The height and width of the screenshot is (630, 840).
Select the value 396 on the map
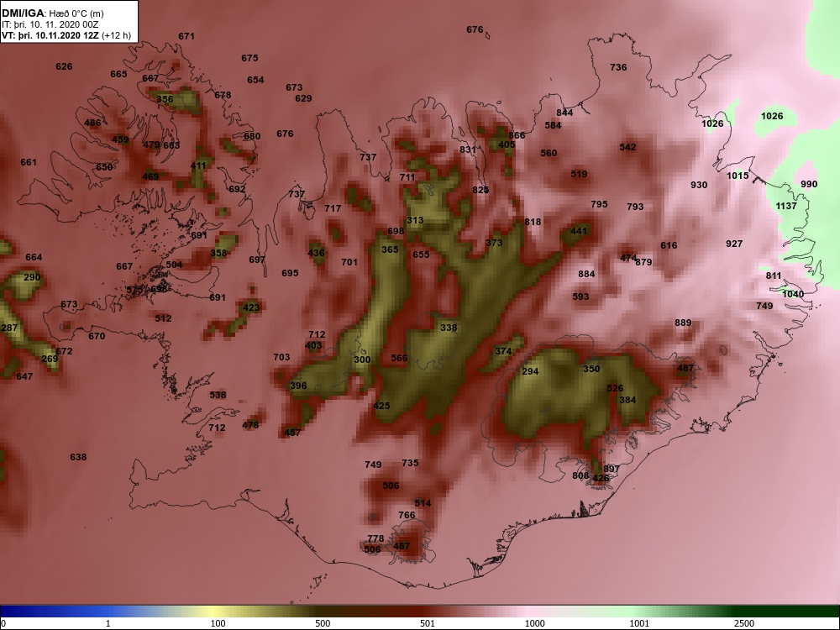[298, 386]
